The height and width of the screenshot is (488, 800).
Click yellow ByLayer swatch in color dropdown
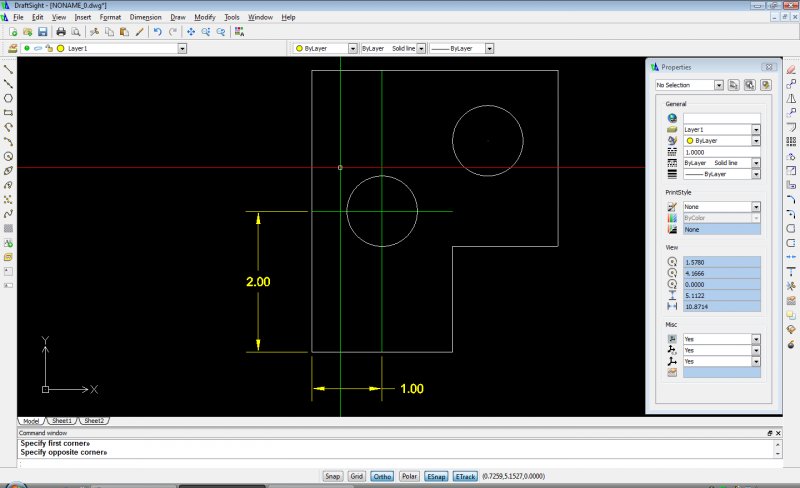(299, 48)
